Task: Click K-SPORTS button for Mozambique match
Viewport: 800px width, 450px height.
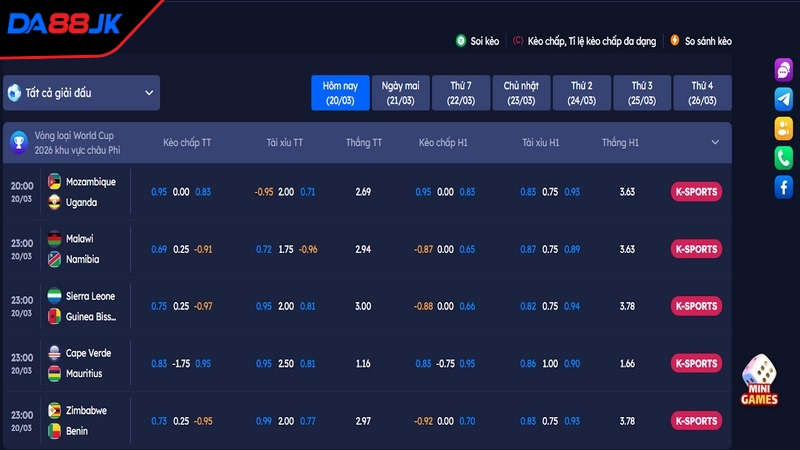Action: 696,192
